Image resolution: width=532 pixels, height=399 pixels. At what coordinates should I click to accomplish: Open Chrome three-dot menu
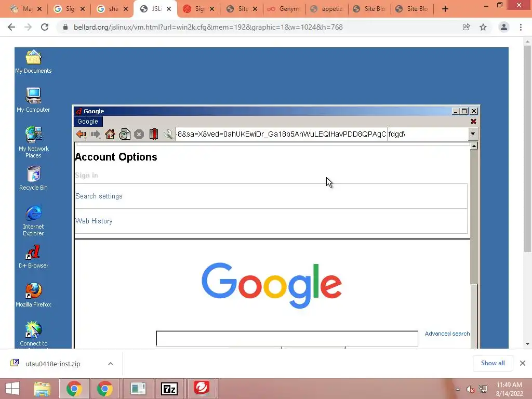tap(521, 27)
